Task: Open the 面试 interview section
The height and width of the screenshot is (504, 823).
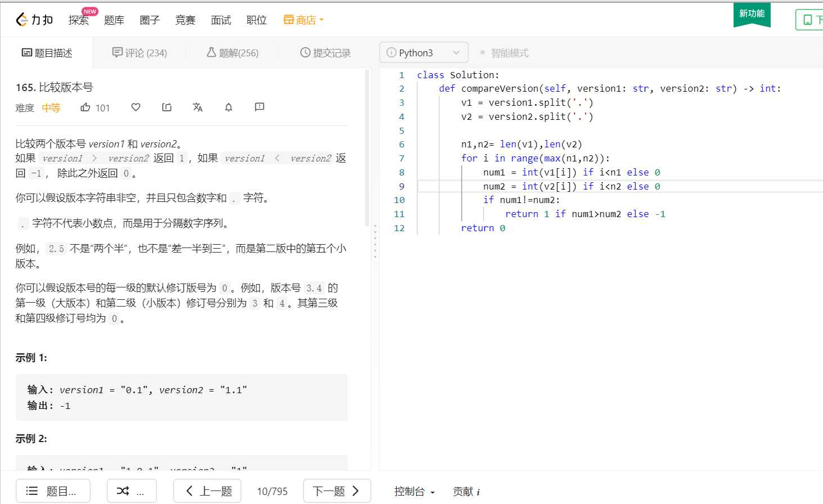Action: (x=221, y=20)
